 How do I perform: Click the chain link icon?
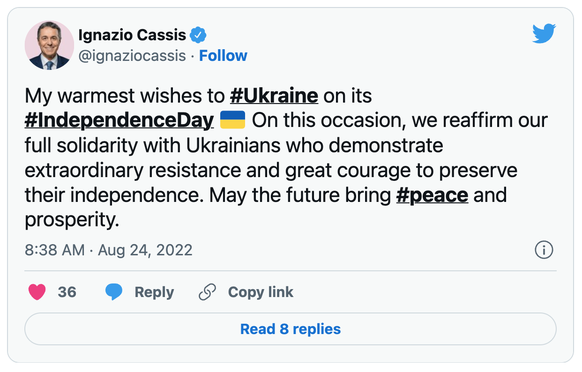(207, 292)
